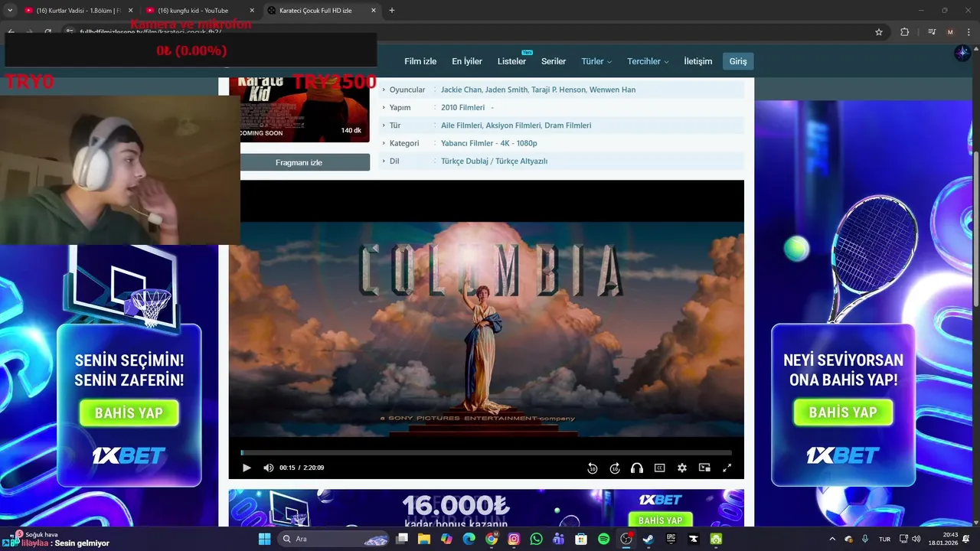This screenshot has height=551, width=980.
Task: Click the taskbar Ara search box
Action: coord(334,540)
